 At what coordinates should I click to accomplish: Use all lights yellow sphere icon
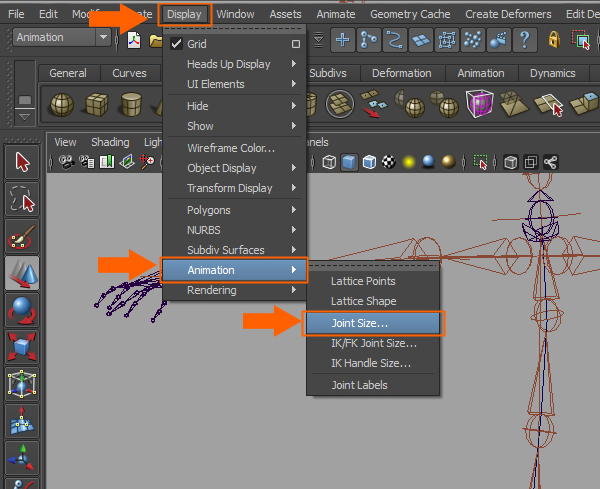409,162
